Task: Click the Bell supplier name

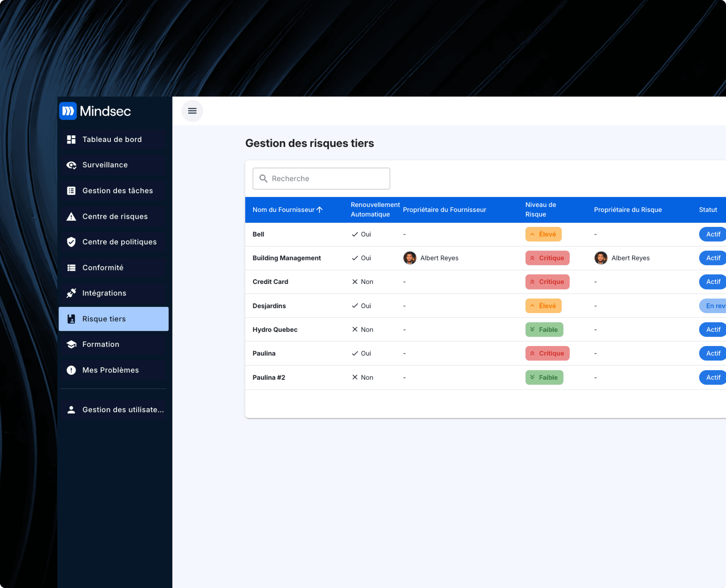Action: (x=258, y=234)
